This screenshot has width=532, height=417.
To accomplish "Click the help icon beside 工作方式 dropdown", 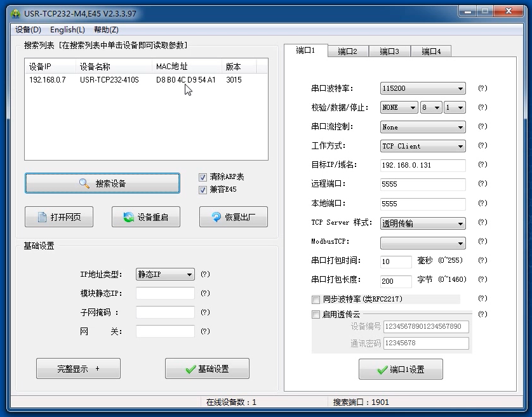I will coord(482,146).
